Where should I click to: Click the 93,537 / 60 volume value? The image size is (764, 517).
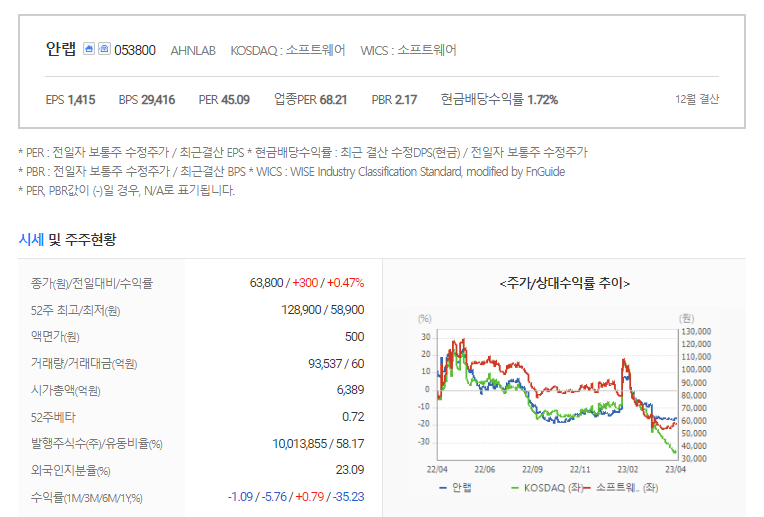pyautogui.click(x=336, y=364)
